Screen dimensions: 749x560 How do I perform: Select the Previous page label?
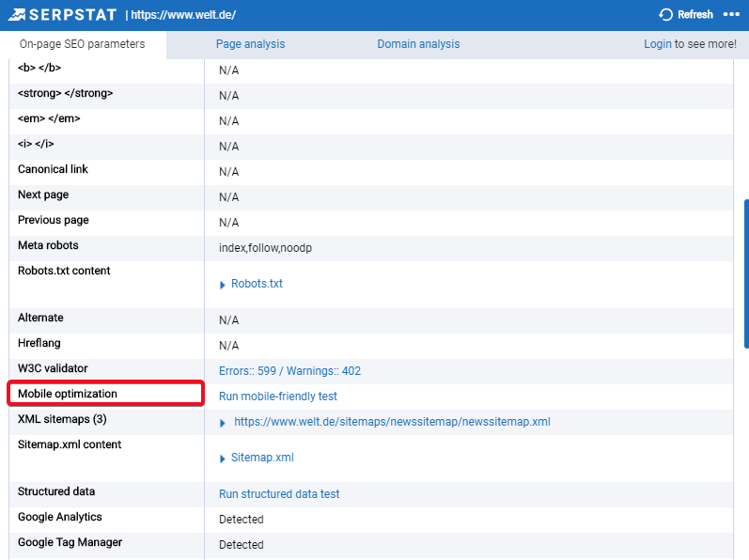(53, 220)
